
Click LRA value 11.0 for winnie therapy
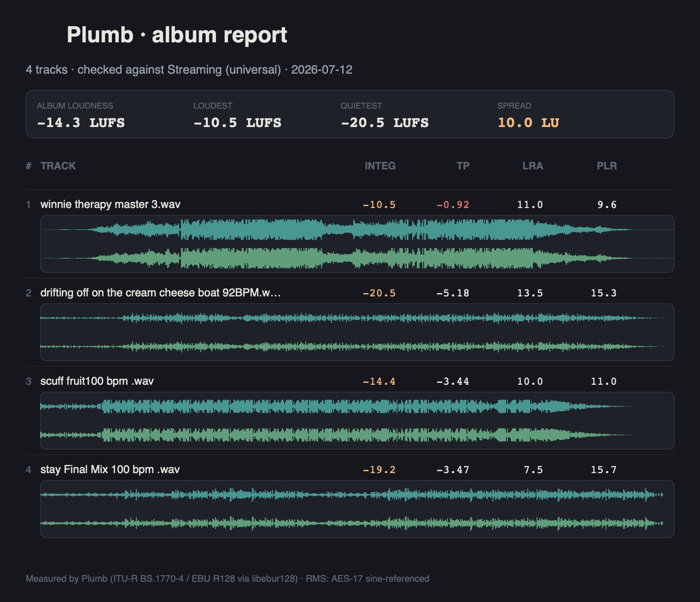coord(530,205)
